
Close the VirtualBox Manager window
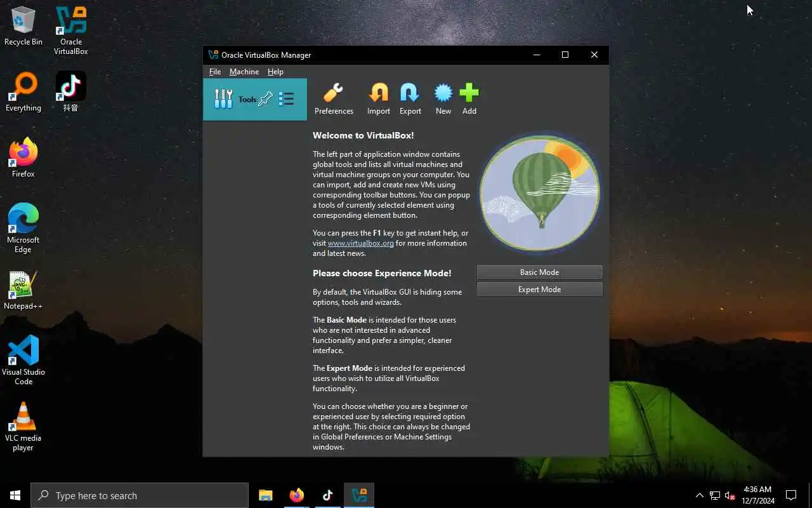(594, 55)
